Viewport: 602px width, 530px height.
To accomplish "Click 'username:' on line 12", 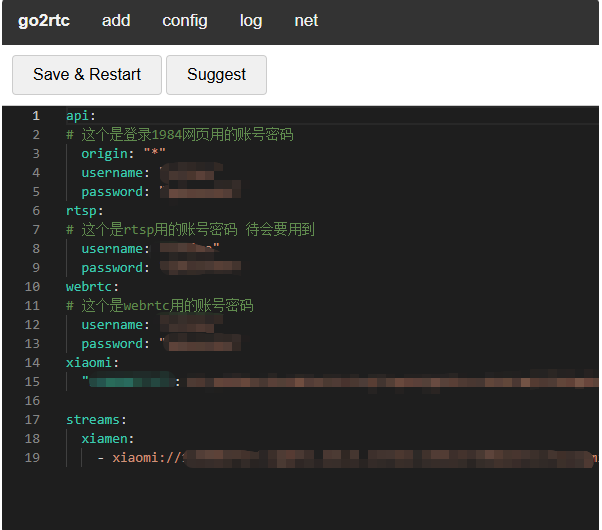I will tap(115, 325).
